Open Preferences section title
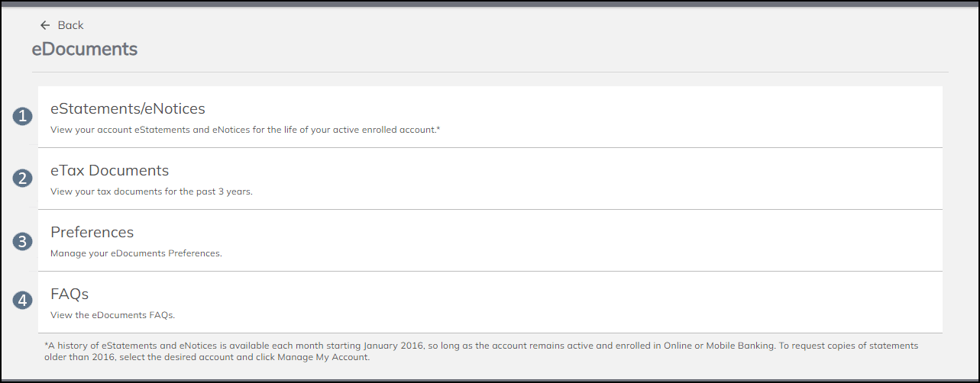 (x=92, y=232)
